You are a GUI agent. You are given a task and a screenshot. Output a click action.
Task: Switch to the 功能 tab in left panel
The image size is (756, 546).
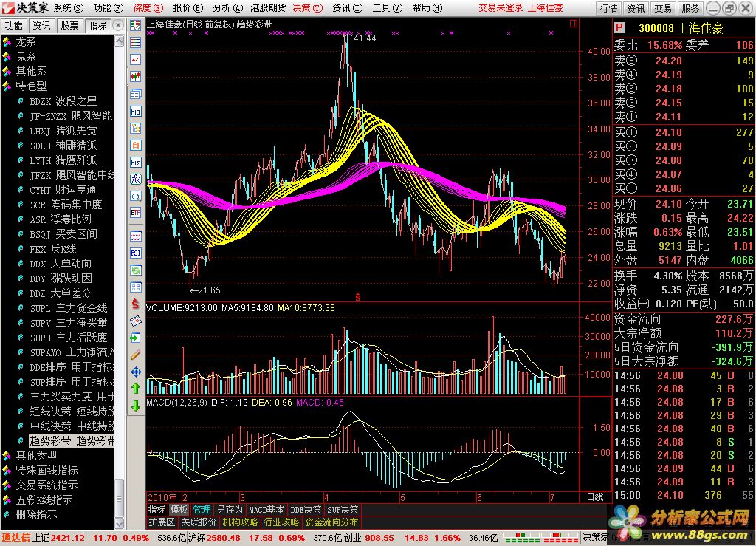coord(14,26)
